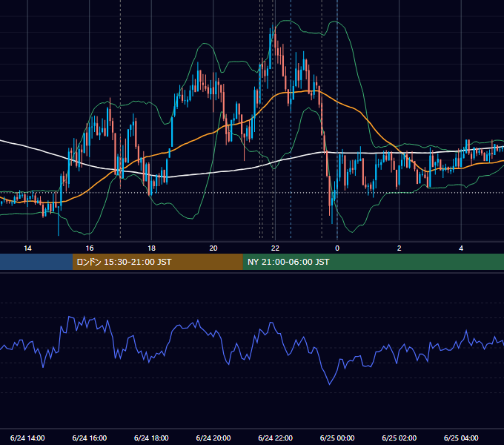Image resolution: width=504 pixels, height=445 pixels.
Task: Click the 6/25 00:00 date label
Action: (x=337, y=438)
